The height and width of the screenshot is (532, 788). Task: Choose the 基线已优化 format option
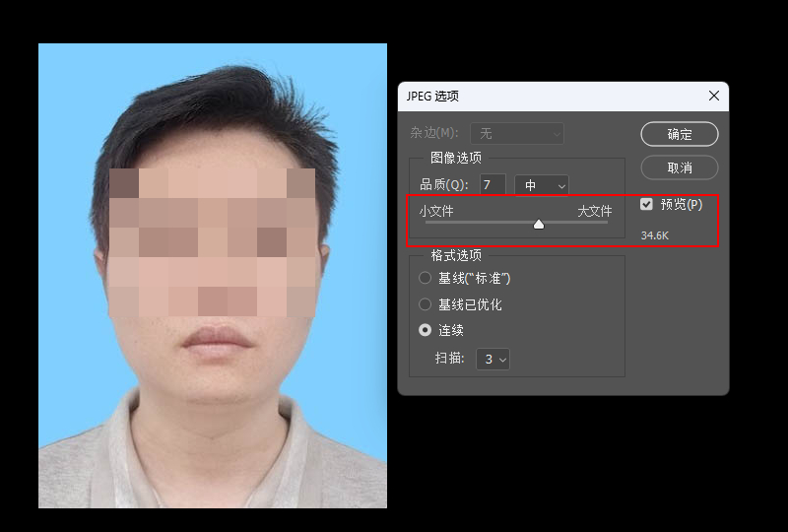pyautogui.click(x=426, y=304)
